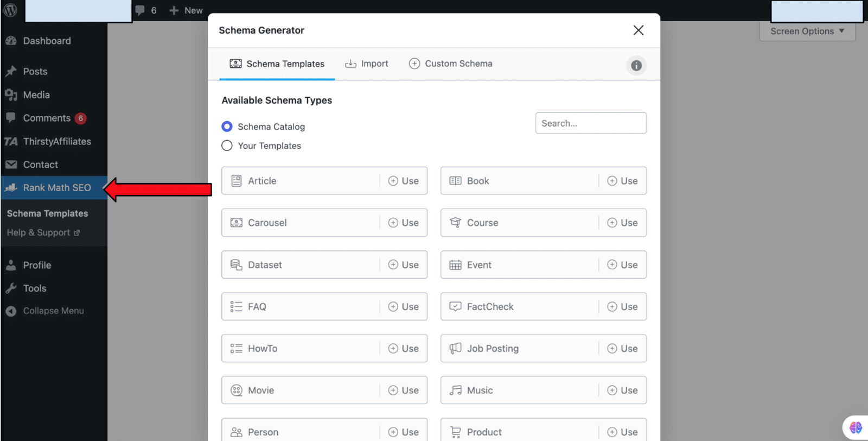Use the Carousel schema
This screenshot has height=441, width=868.
[x=404, y=223]
